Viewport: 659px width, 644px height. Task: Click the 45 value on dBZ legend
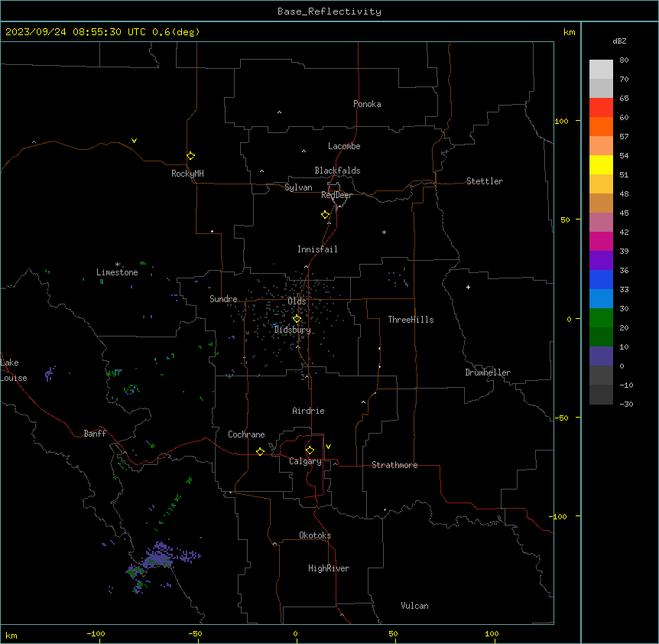point(624,213)
